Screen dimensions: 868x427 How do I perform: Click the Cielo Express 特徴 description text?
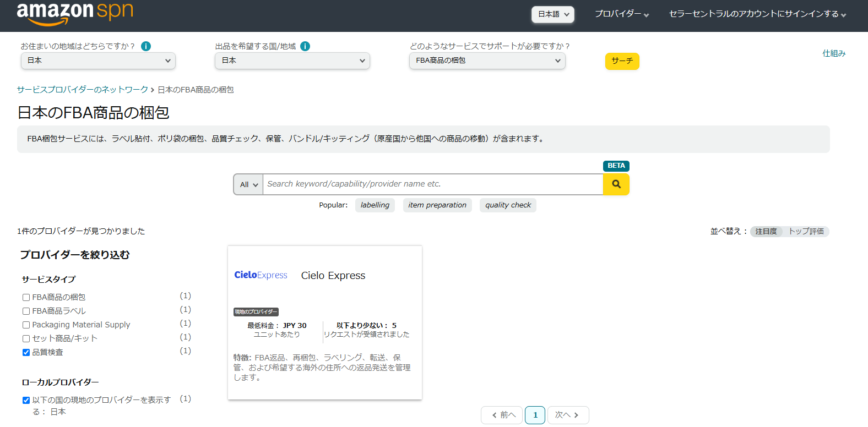322,368
